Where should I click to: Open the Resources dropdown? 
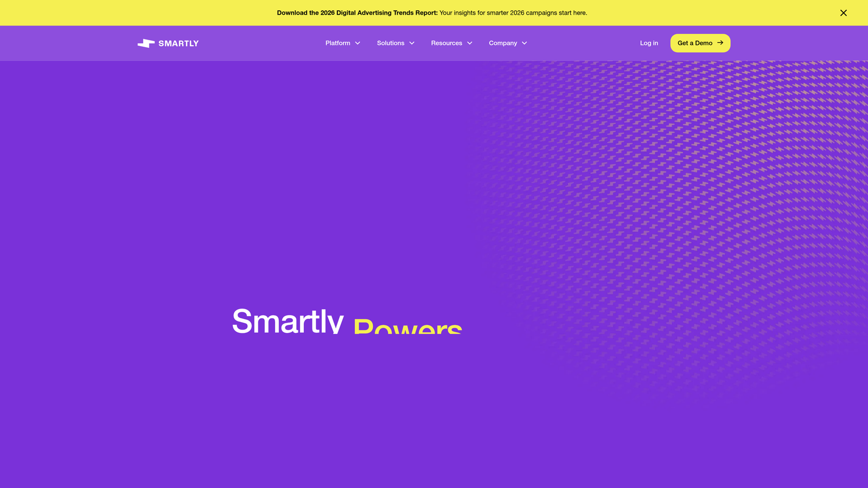[x=446, y=43]
